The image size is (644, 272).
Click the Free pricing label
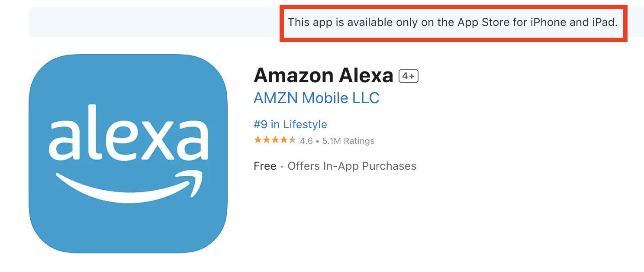(x=265, y=166)
